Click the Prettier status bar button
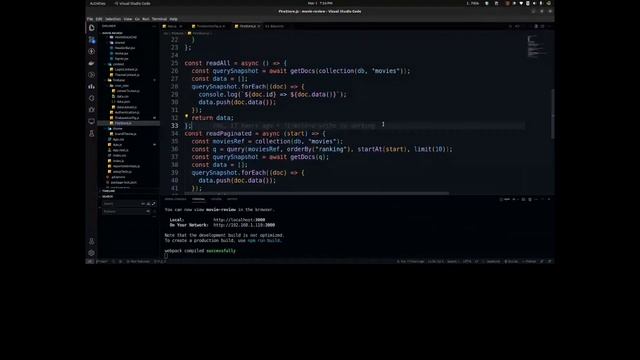Image resolution: width=640 pixels, height=360 pixels. 529,261
